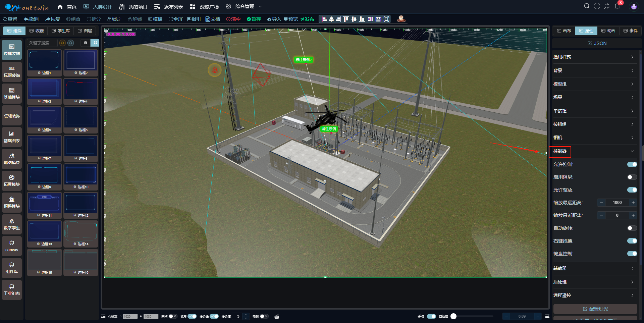Expand the 相机 camera section
This screenshot has width=644, height=323.
pos(593,138)
